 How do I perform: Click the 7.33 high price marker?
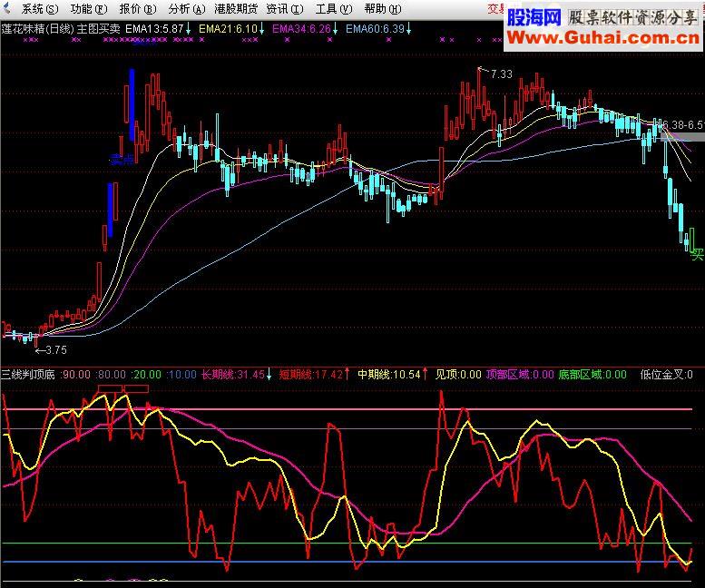pyautogui.click(x=502, y=74)
